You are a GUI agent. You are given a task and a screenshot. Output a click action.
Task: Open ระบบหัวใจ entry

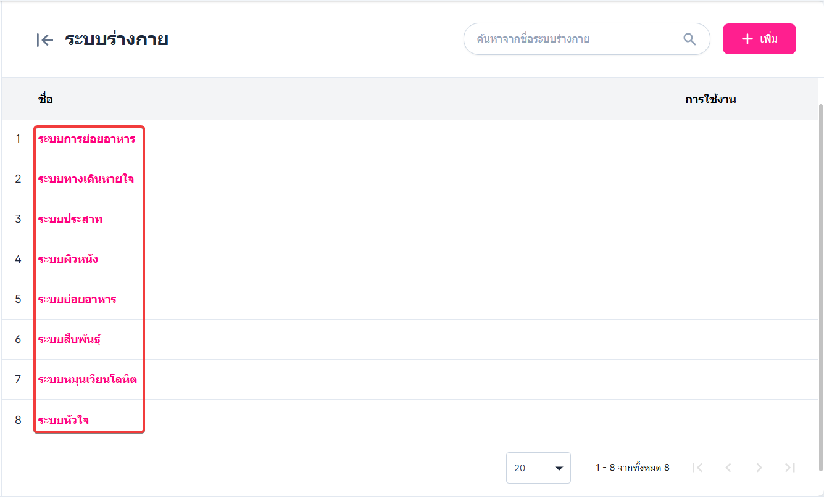[x=63, y=420]
